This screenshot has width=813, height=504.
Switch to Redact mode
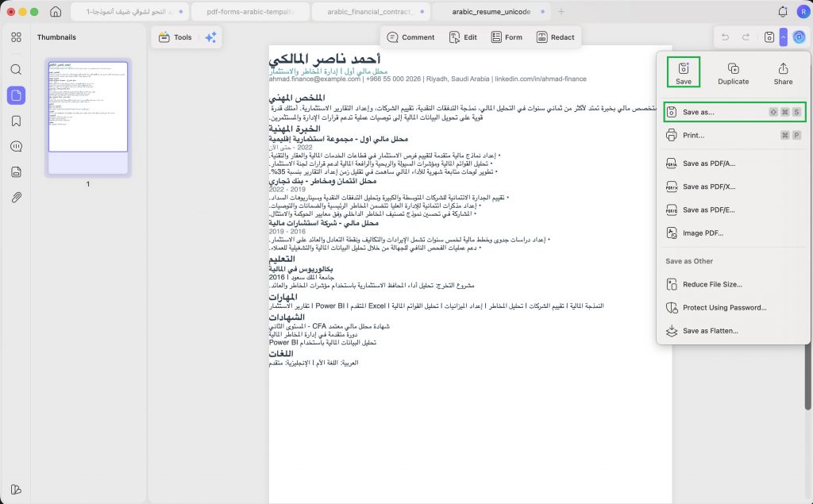555,37
